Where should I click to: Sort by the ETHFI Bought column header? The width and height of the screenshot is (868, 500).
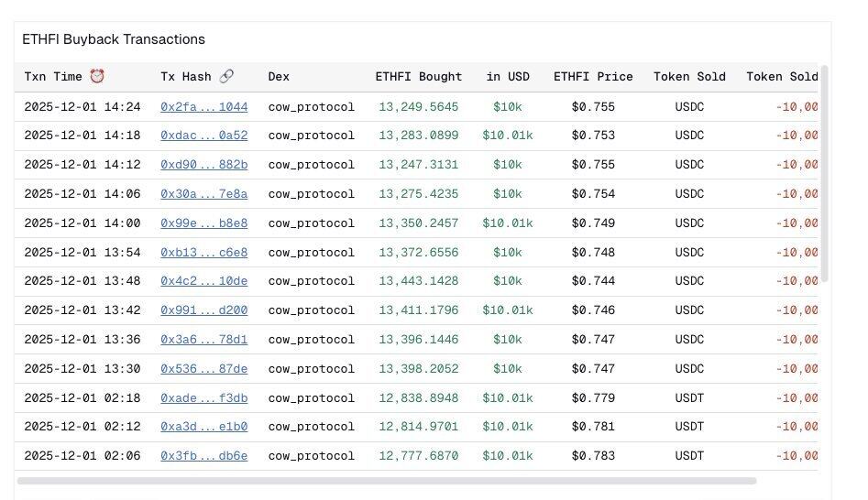tap(418, 77)
